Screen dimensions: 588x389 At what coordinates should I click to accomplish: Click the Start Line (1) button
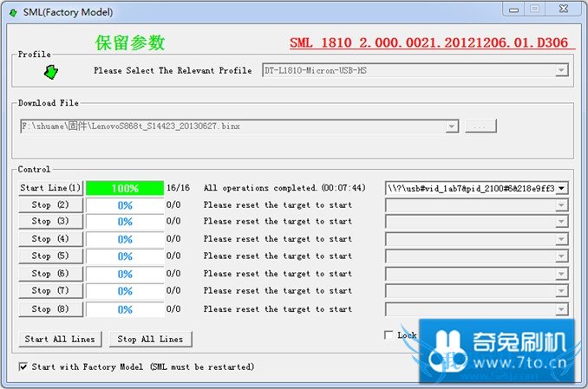coord(50,188)
